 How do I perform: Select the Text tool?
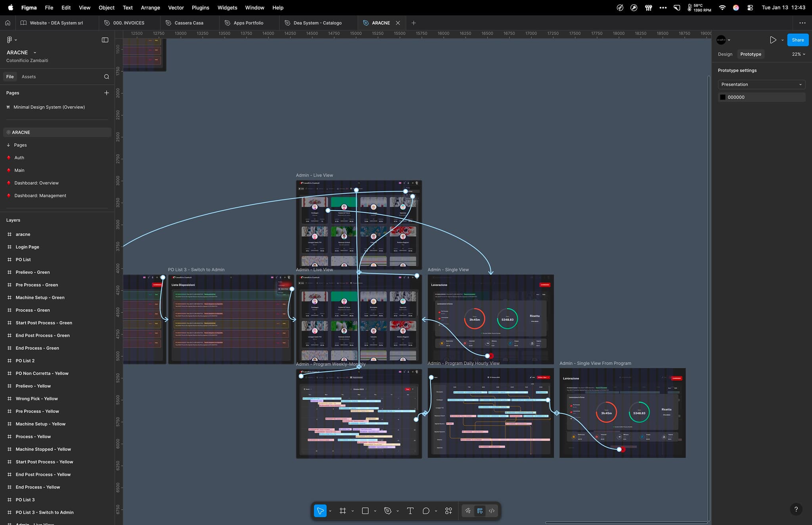coord(410,511)
